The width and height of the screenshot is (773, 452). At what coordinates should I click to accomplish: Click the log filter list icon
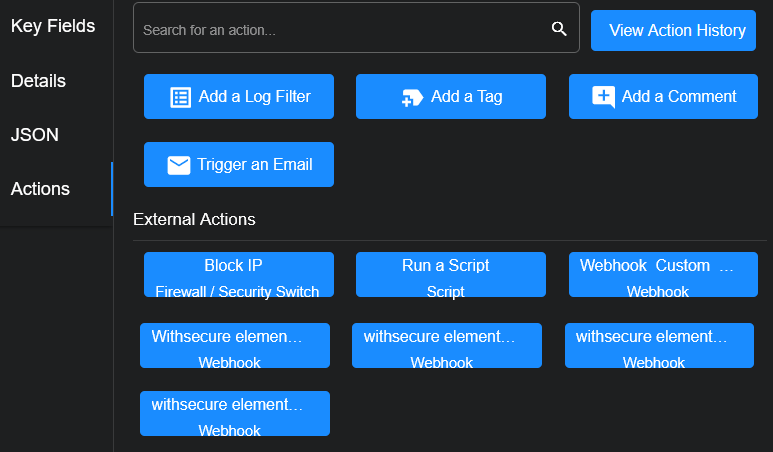point(180,97)
